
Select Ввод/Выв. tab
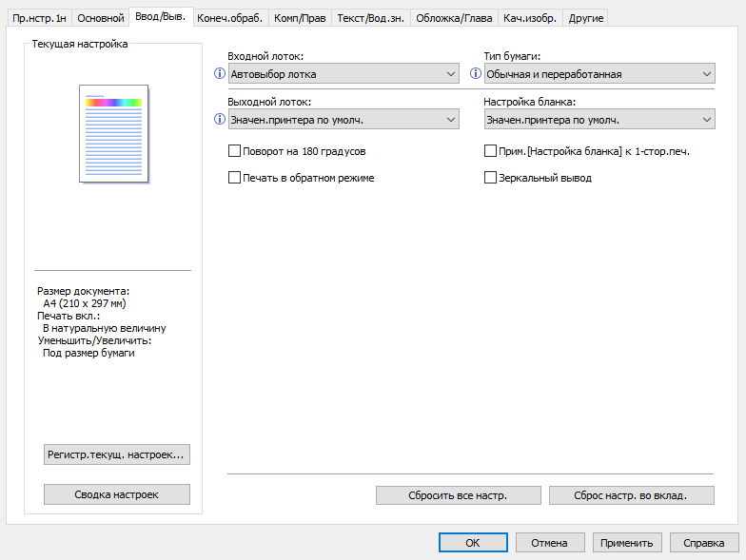pos(161,17)
